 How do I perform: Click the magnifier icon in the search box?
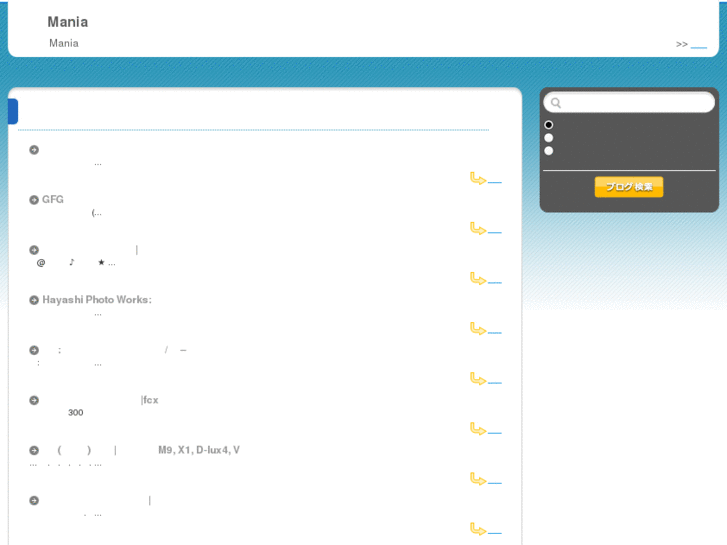click(x=555, y=103)
